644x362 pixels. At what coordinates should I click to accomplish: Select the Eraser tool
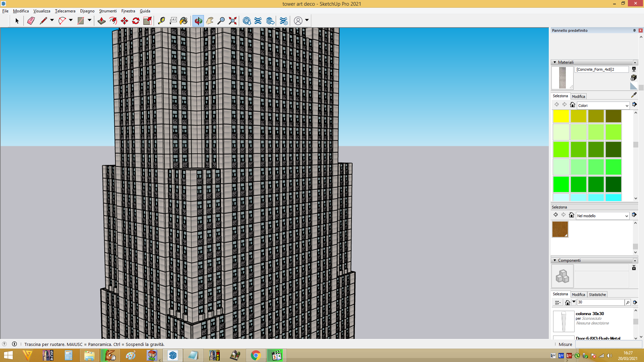[x=31, y=21]
